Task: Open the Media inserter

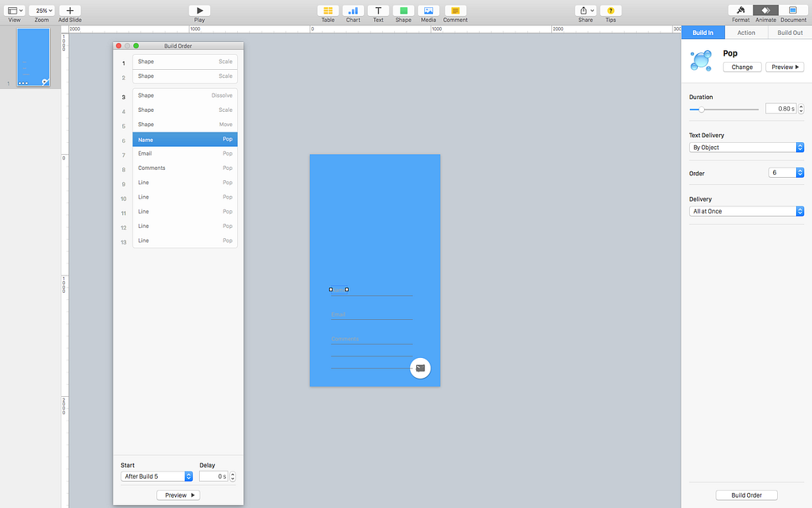Action: click(x=428, y=10)
